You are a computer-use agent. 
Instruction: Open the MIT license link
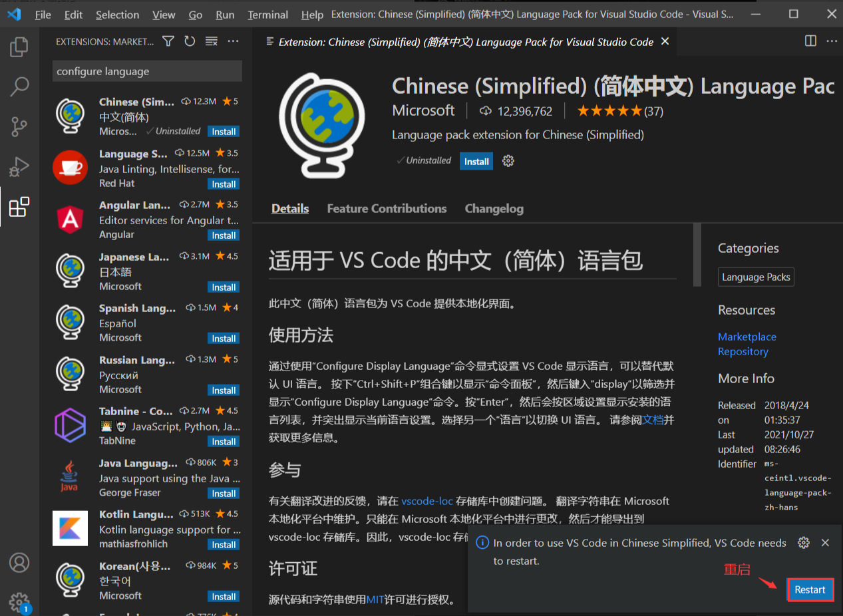[x=376, y=600]
